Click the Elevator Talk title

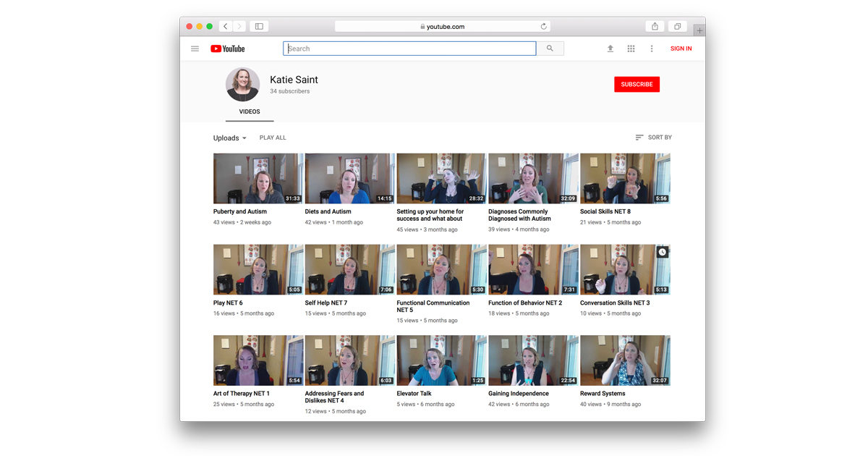pos(414,394)
